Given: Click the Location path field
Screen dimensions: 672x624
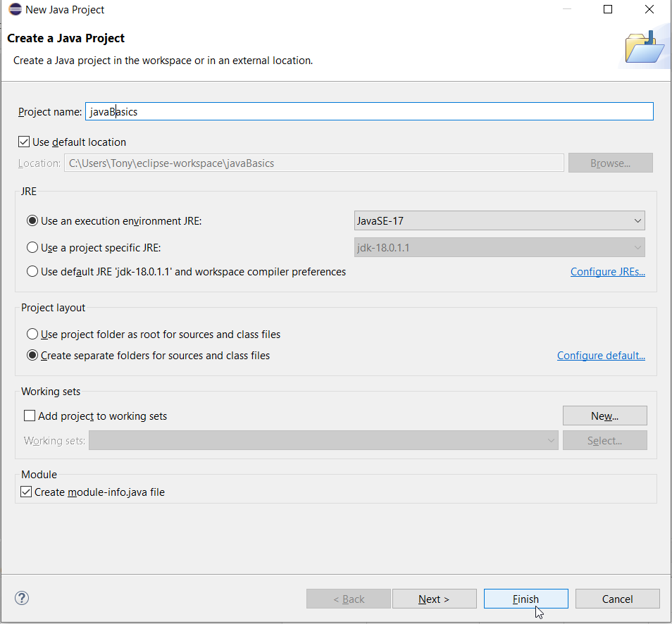Looking at the screenshot, I should [313, 163].
